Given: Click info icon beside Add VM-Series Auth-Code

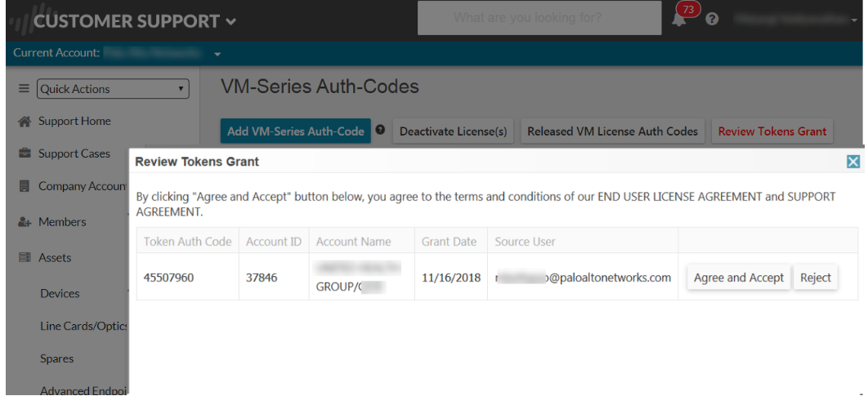Looking at the screenshot, I should 380,130.
